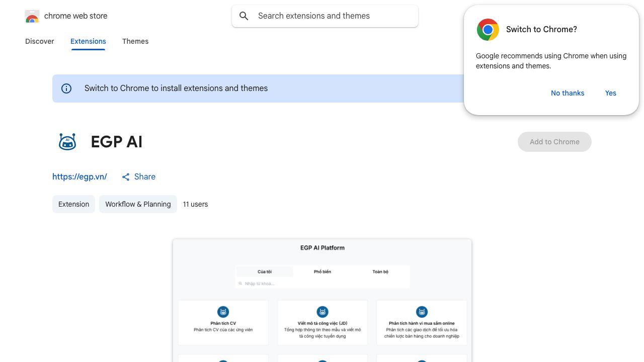
Task: Click the Viết mô tả công việc (JD) title
Action: (323, 323)
